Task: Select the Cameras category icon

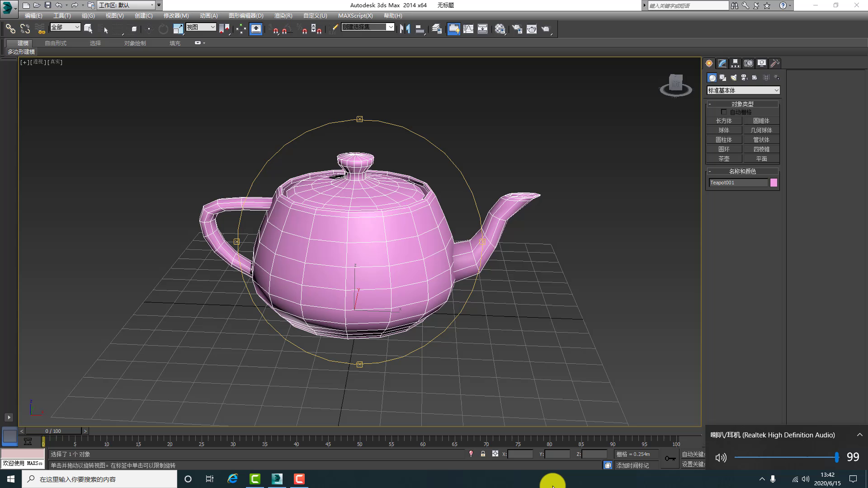Action: click(x=744, y=78)
